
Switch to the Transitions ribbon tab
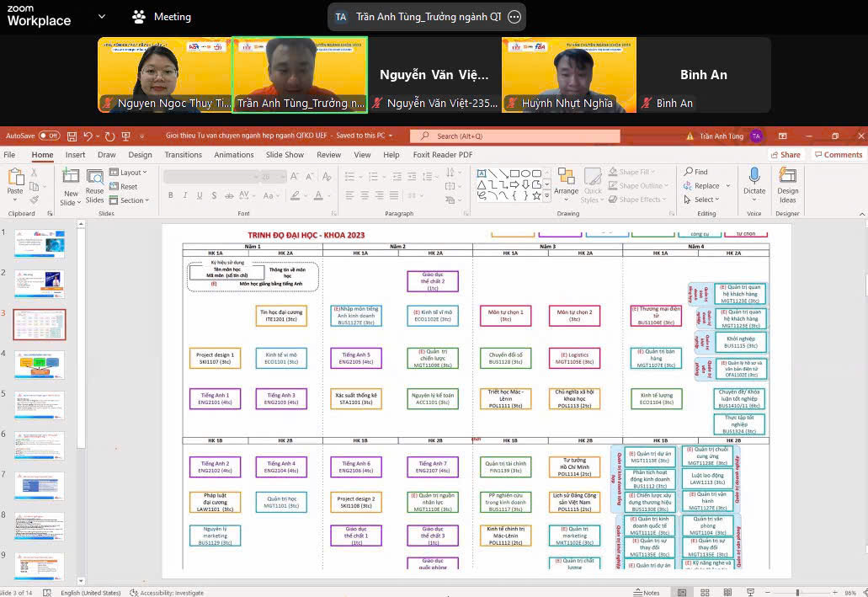(183, 155)
